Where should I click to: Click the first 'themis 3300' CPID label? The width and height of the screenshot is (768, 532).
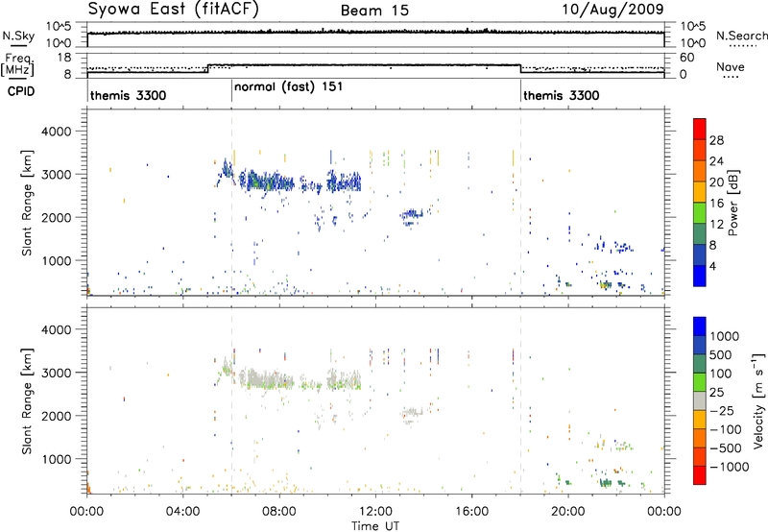129,95
